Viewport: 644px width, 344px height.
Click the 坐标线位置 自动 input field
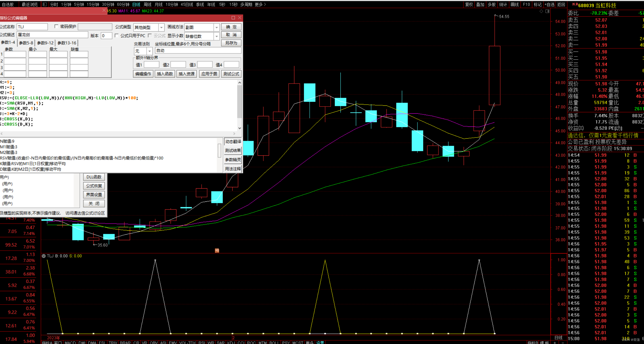(x=198, y=50)
